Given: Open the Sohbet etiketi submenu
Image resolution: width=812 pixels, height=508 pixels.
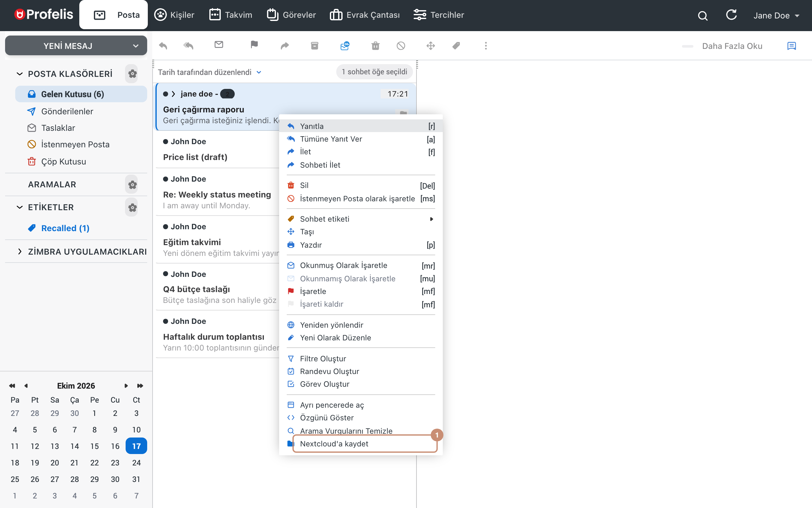Looking at the screenshot, I should point(361,219).
